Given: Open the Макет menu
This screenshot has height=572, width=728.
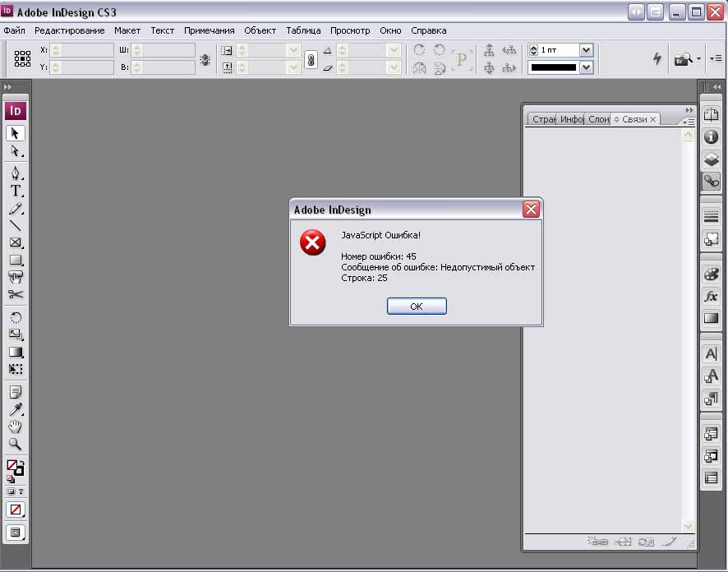Looking at the screenshot, I should [x=127, y=30].
